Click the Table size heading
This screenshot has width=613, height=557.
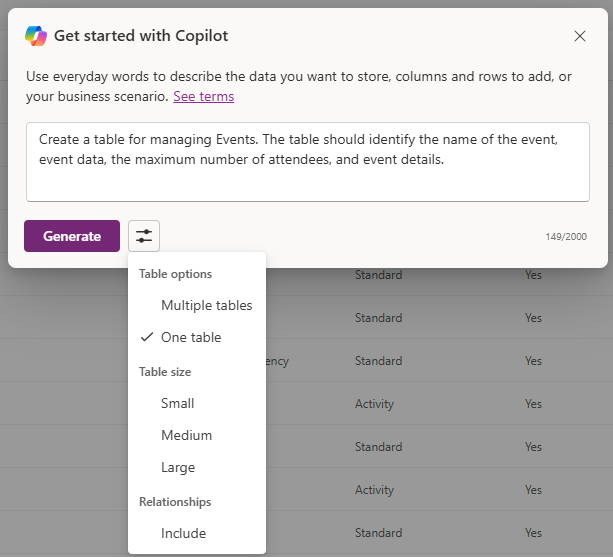(165, 372)
